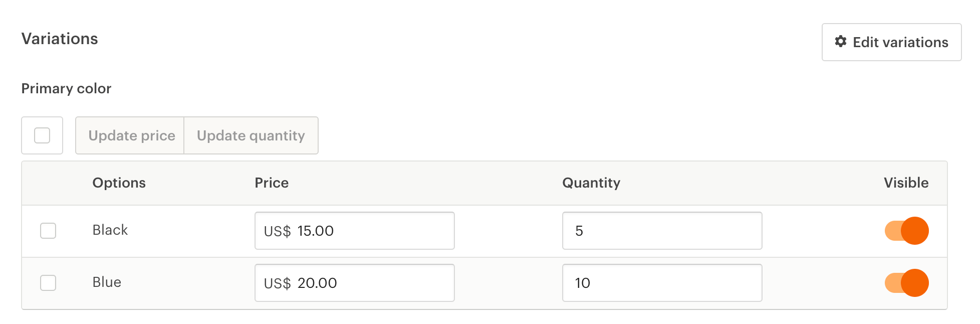Click the Black option label
980x324 pixels.
[110, 230]
